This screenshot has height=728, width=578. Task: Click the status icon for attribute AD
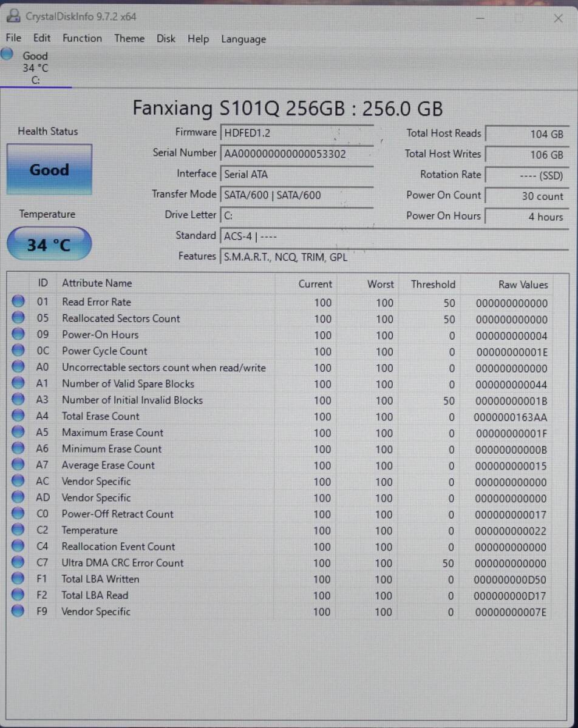pos(19,497)
